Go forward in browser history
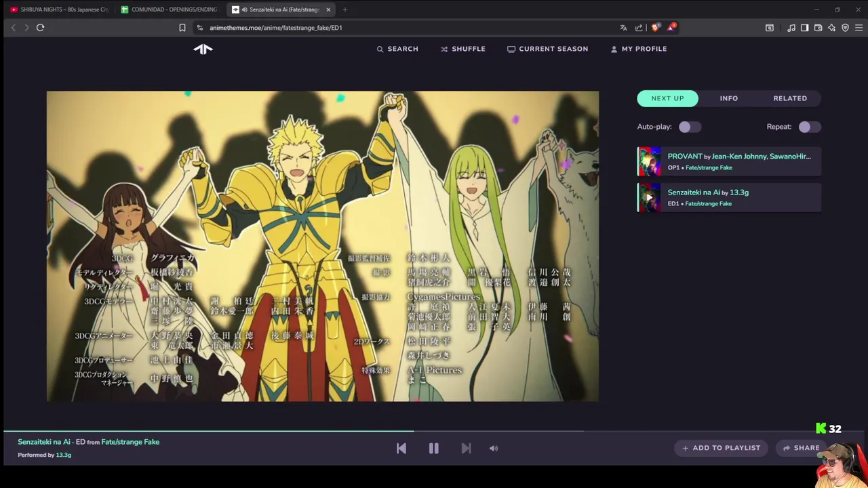 pyautogui.click(x=26, y=28)
